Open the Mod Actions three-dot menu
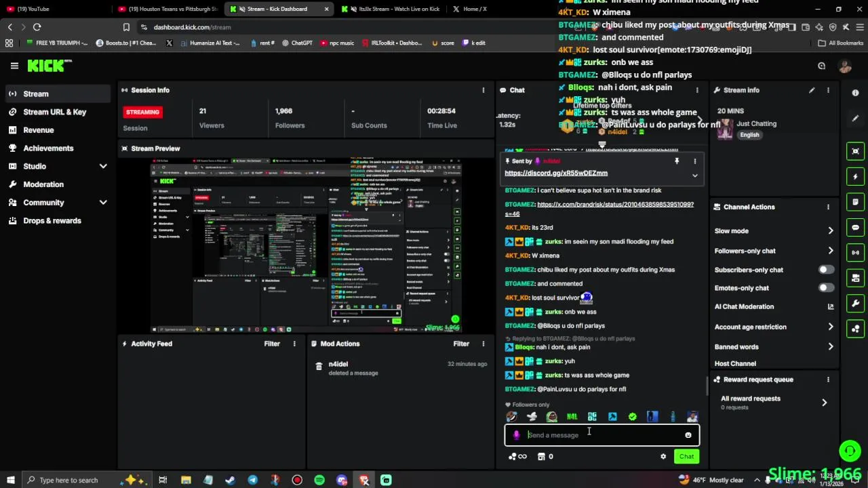This screenshot has width=868, height=488. [484, 344]
